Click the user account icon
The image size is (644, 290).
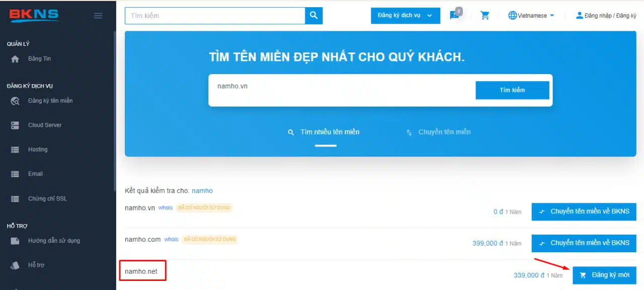coord(580,16)
